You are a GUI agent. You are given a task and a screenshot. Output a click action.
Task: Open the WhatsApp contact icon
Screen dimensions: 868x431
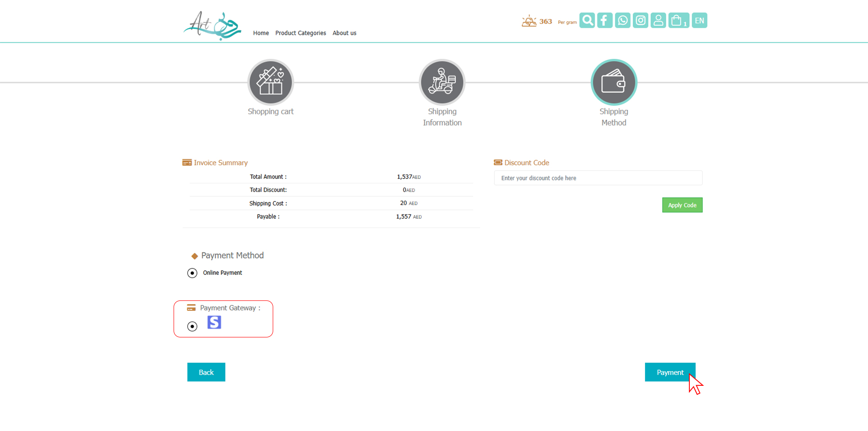click(x=622, y=21)
